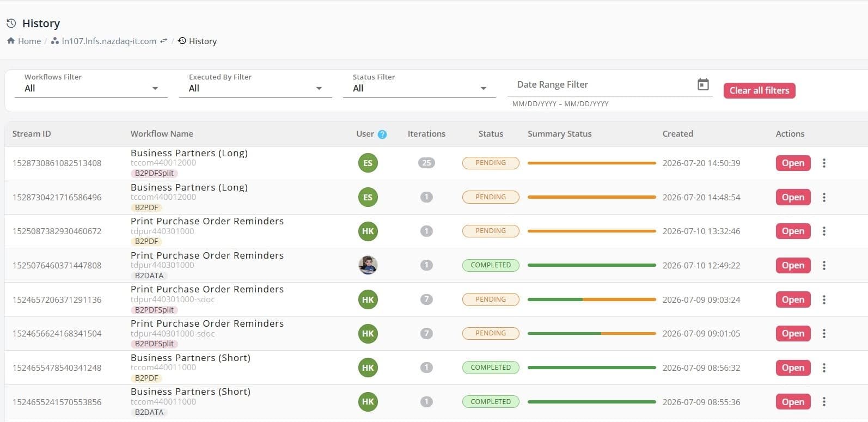Click Stream ID column header
The width and height of the screenshot is (868, 422).
(x=32, y=134)
